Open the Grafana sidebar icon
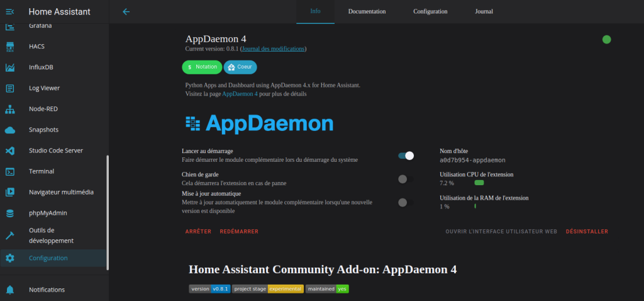The height and width of the screenshot is (301, 644). (10, 26)
